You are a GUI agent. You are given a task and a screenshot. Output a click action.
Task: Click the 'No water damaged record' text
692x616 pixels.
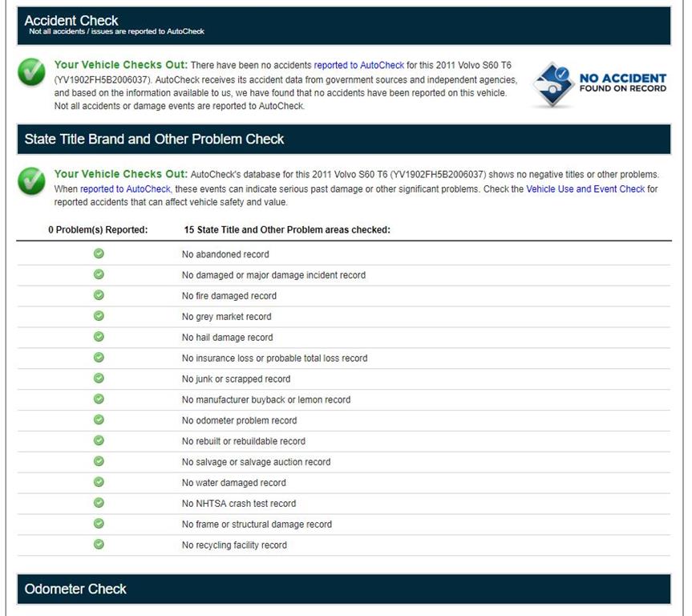coord(234,483)
